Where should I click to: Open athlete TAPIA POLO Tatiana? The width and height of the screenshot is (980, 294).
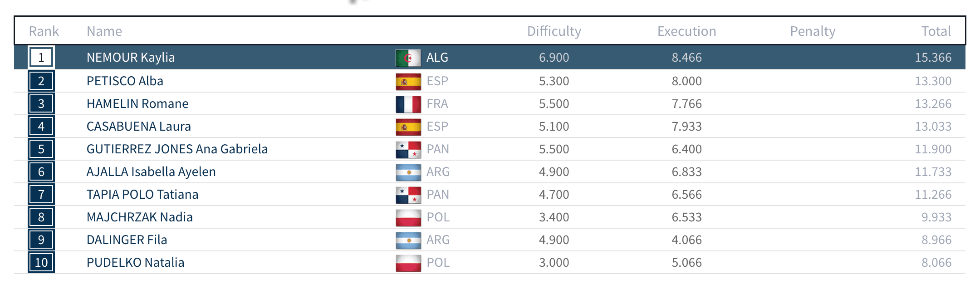[x=142, y=195]
